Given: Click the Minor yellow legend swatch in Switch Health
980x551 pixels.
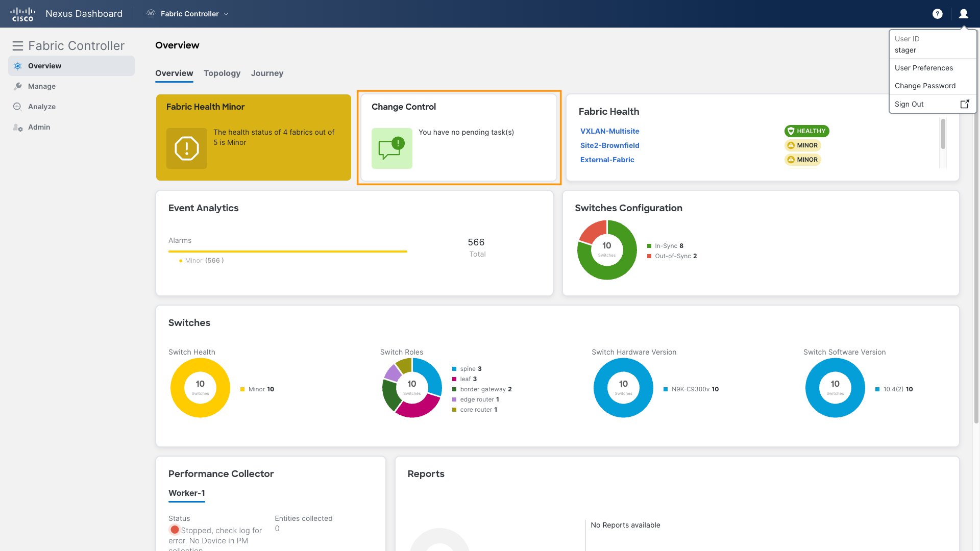Looking at the screenshot, I should (x=242, y=389).
